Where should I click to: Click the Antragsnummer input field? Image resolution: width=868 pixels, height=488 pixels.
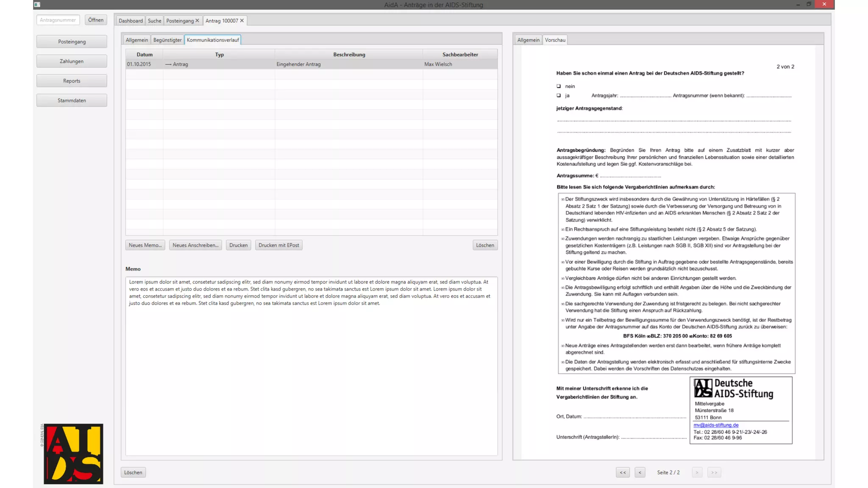[58, 20]
